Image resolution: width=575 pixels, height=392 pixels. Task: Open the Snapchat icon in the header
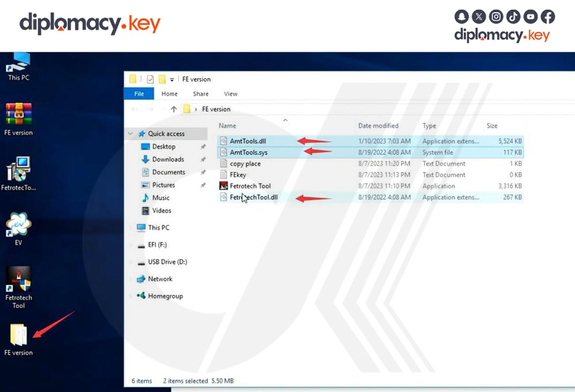461,16
